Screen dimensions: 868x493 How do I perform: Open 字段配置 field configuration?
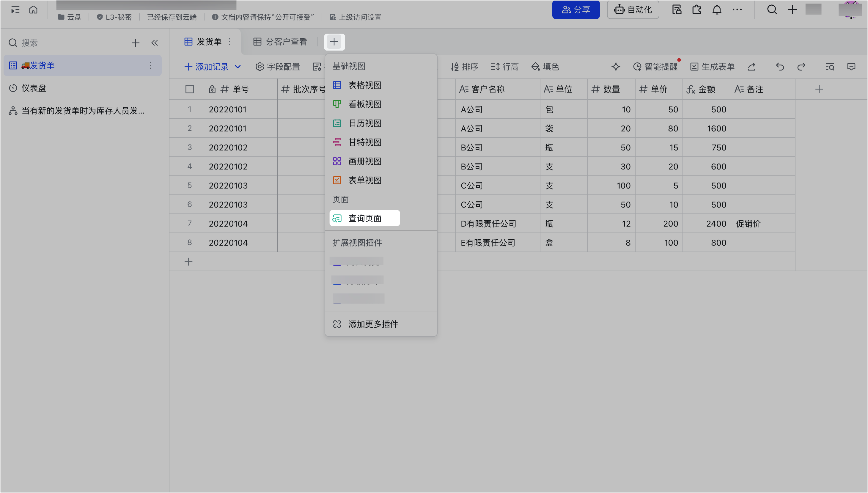278,67
